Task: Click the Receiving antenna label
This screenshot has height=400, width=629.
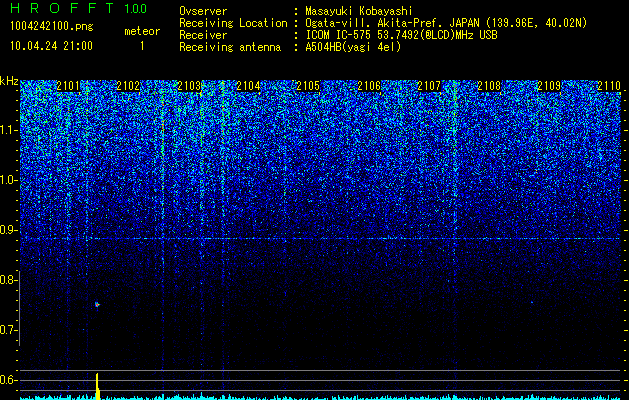Action: pyautogui.click(x=230, y=47)
